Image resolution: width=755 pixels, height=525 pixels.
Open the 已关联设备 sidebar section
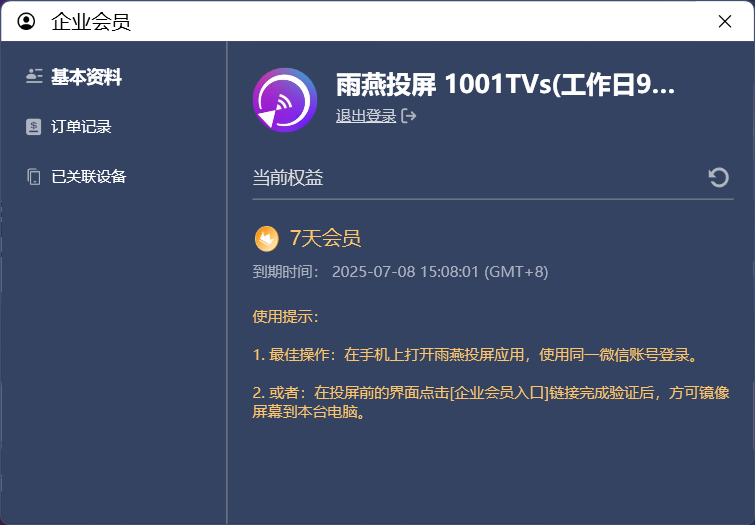point(76,177)
